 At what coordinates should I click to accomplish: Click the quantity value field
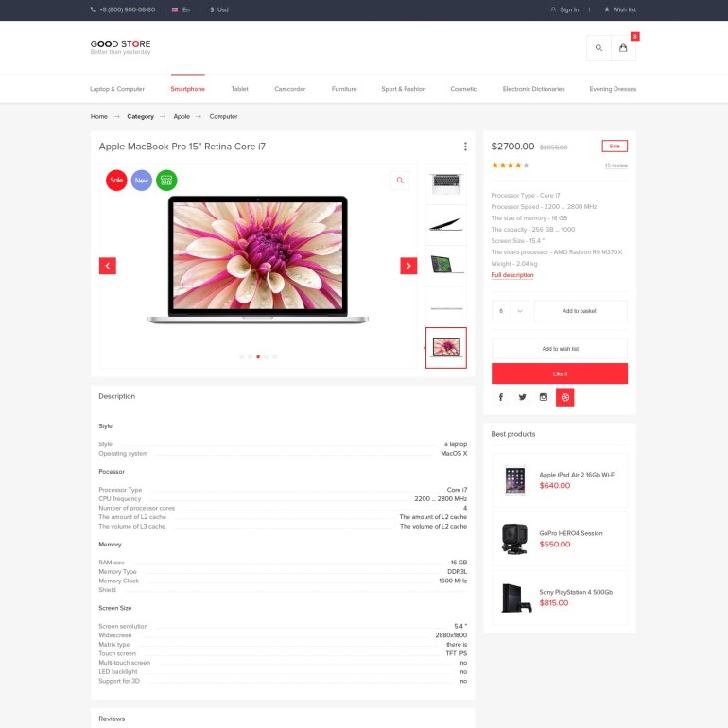point(501,311)
